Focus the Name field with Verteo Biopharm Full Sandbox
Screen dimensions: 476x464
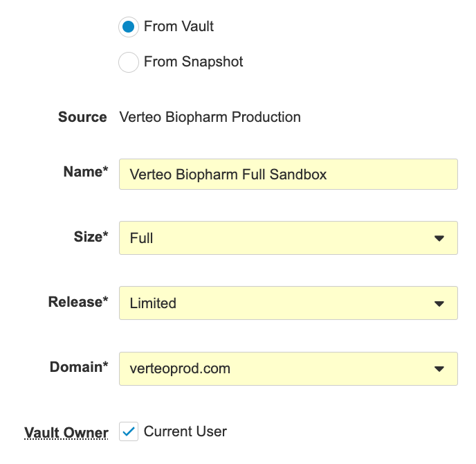point(288,175)
